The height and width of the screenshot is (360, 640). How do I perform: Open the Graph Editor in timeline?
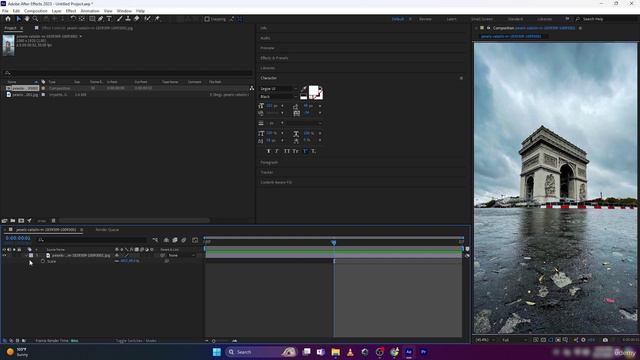pyautogui.click(x=195, y=240)
